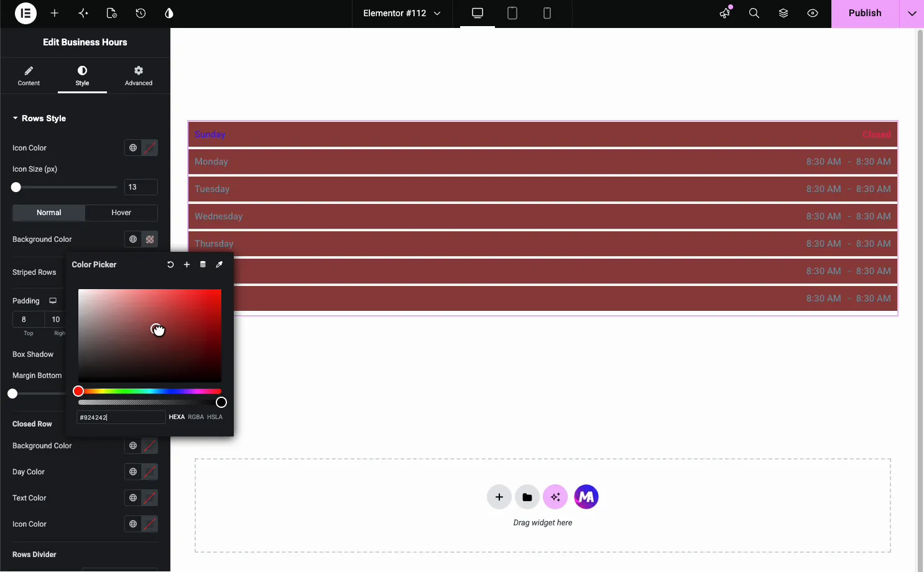Open Elementor AI sparkle icon in top bar

(x=83, y=13)
